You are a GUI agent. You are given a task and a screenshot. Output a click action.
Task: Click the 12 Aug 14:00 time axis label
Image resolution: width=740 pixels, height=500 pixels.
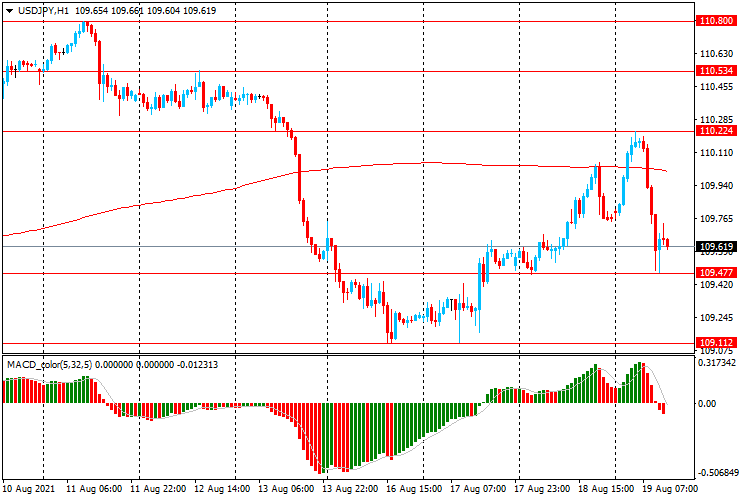pyautogui.click(x=222, y=488)
